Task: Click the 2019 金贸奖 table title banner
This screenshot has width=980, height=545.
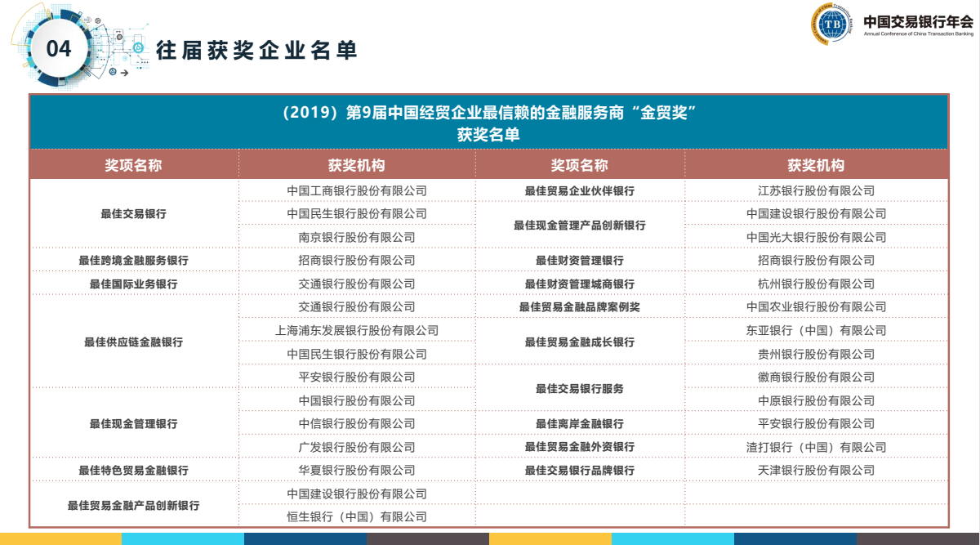Action: tap(488, 123)
